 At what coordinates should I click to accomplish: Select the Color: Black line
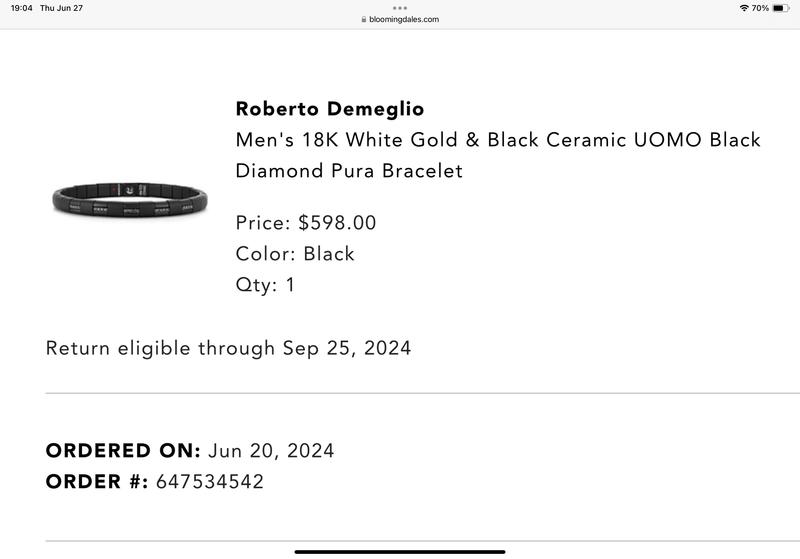[x=295, y=253]
